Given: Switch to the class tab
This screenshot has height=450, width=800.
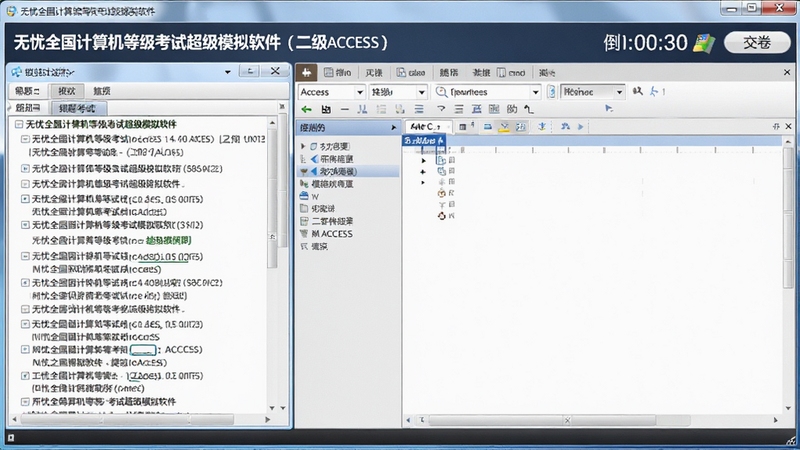Looking at the screenshot, I should tap(411, 73).
